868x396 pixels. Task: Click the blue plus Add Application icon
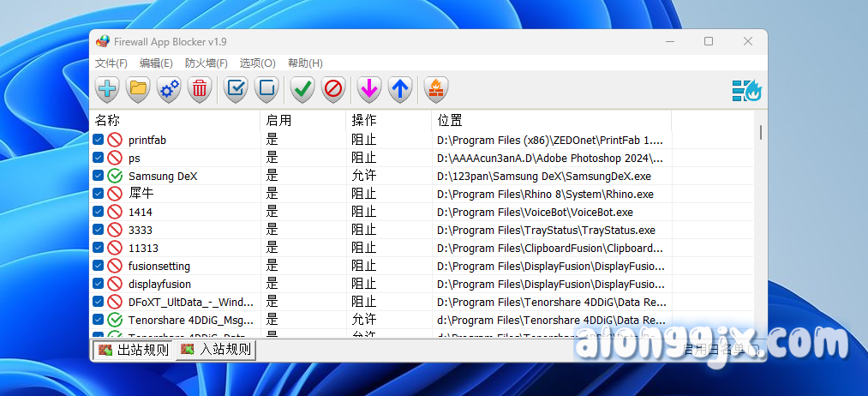pos(107,88)
